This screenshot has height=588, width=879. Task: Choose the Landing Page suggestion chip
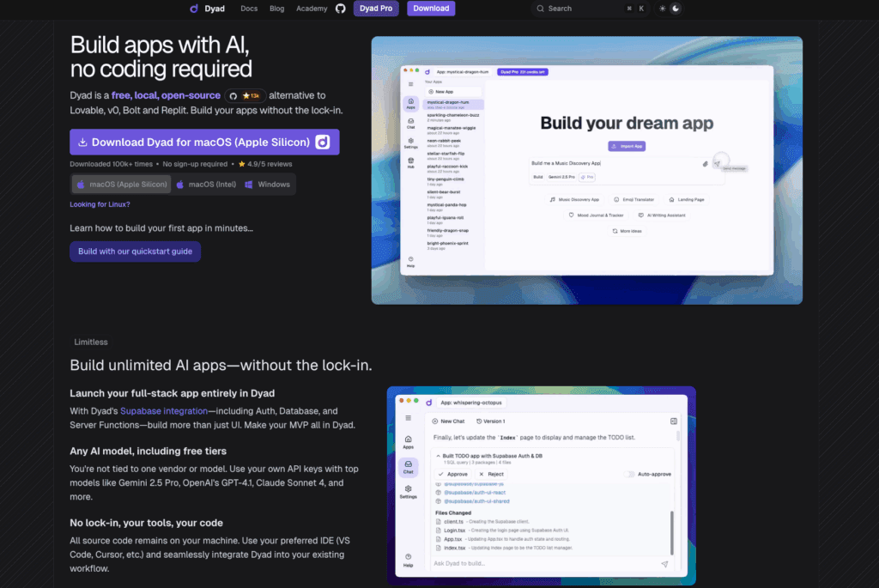tap(687, 199)
